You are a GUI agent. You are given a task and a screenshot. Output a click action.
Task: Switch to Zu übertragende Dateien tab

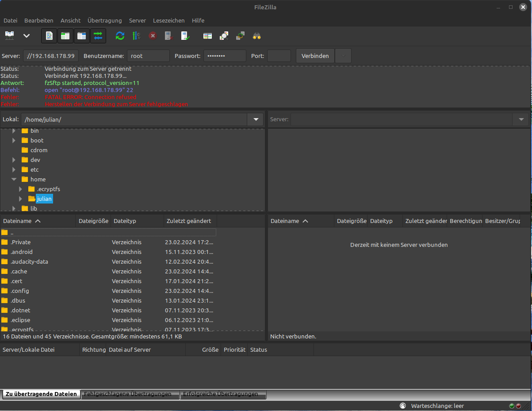[41, 394]
